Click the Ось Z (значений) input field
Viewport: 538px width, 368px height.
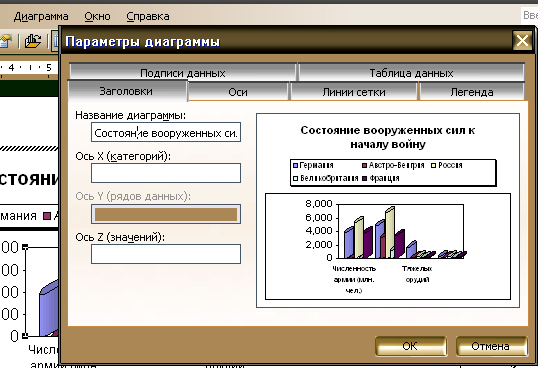[x=166, y=254]
